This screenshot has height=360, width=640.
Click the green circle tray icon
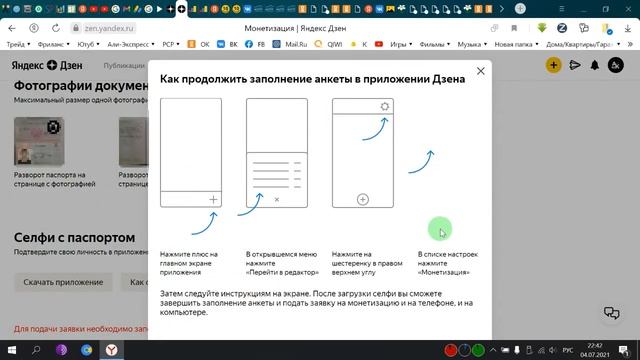coord(478,350)
